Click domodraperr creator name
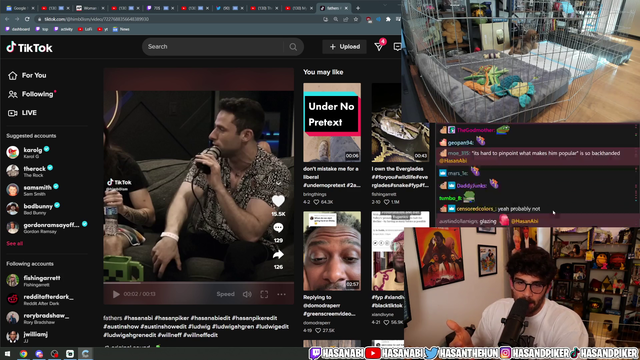The height and width of the screenshot is (360, 640). point(317,323)
